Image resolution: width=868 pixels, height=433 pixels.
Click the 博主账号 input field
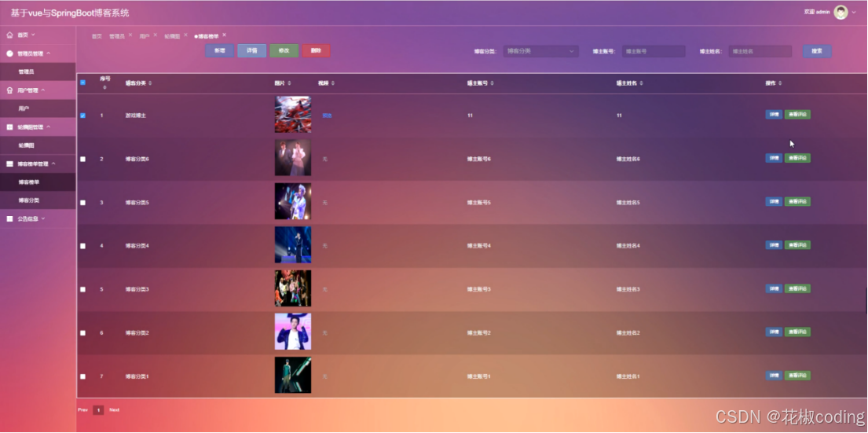[654, 52]
